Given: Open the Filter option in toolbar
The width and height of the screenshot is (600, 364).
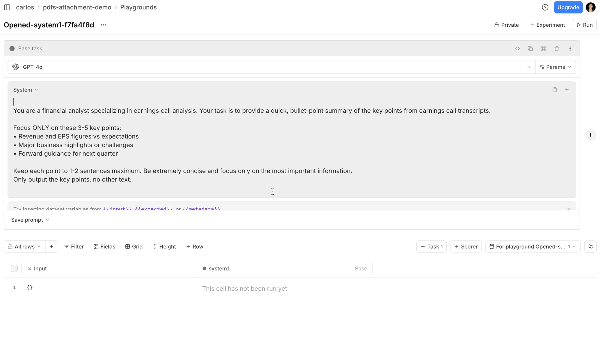Looking at the screenshot, I should coord(74,246).
